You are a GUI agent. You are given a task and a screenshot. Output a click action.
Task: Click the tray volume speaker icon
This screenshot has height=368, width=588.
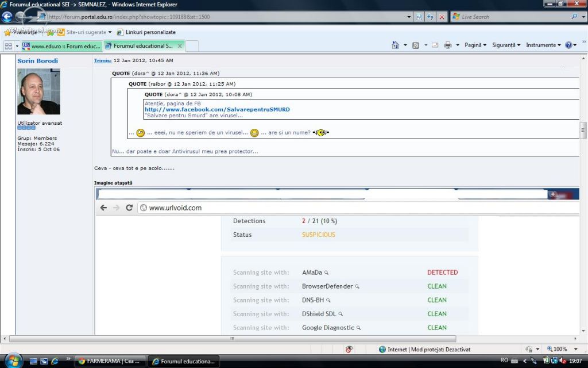pyautogui.click(x=563, y=361)
